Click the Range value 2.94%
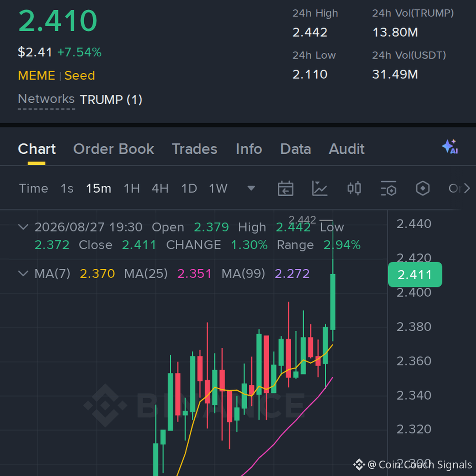The width and height of the screenshot is (476, 476). (x=342, y=245)
